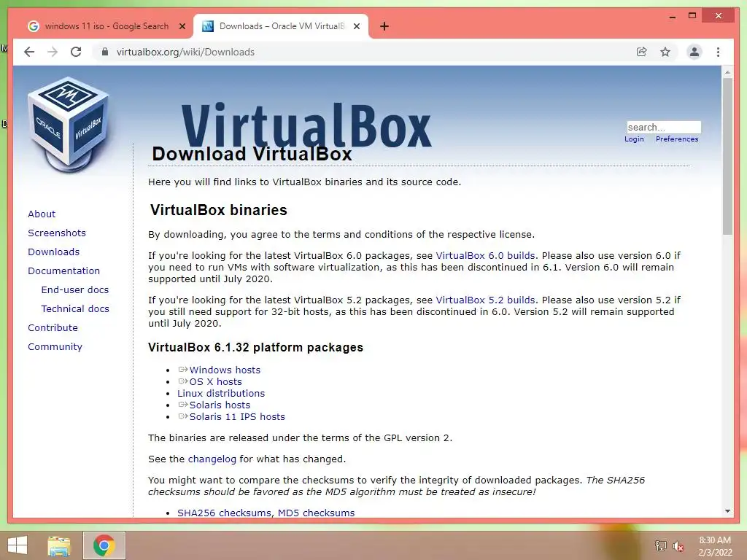
Task: Open the Preferences link
Action: pos(676,139)
